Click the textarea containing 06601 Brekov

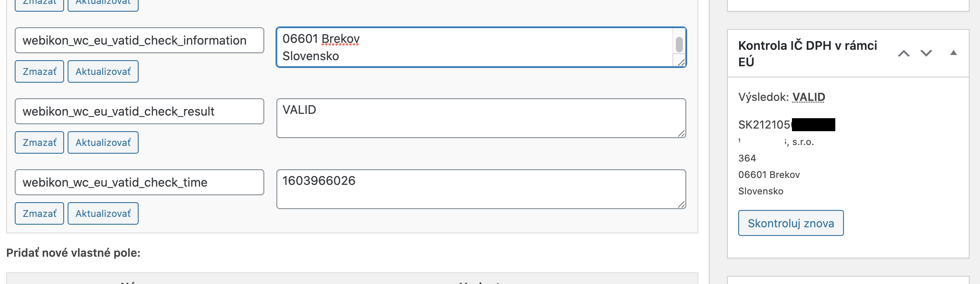(474, 47)
